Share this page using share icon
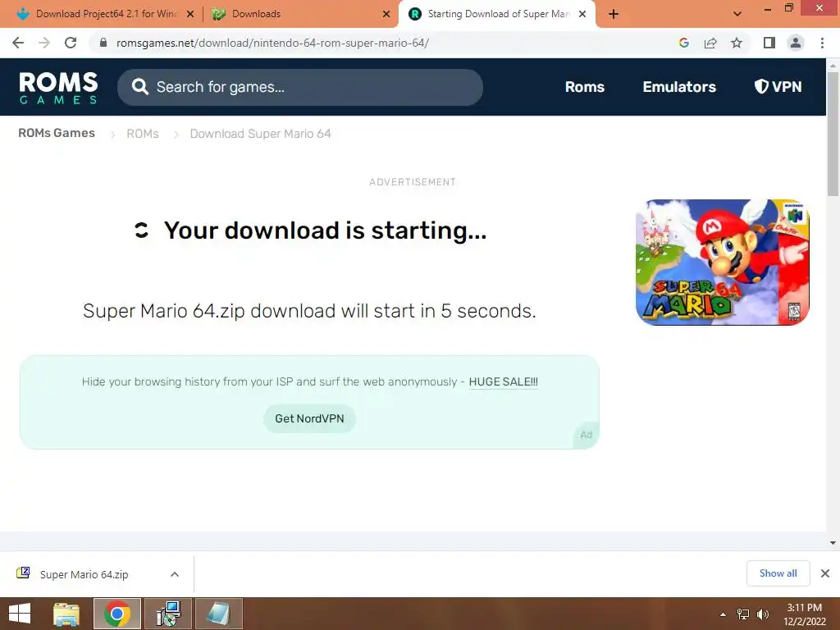This screenshot has height=630, width=840. (x=710, y=43)
